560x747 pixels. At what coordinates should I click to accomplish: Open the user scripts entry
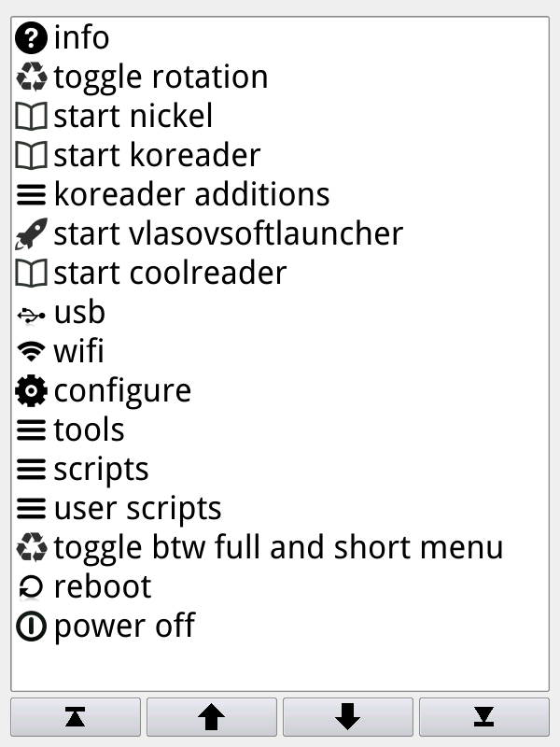(137, 509)
